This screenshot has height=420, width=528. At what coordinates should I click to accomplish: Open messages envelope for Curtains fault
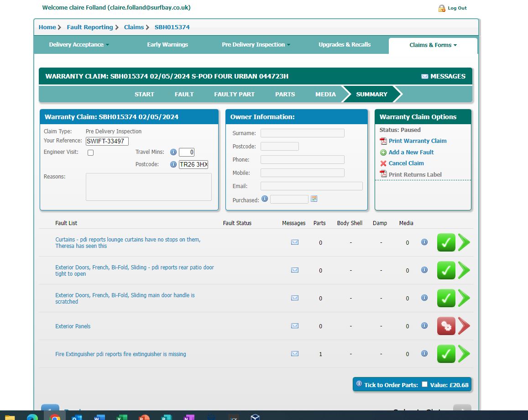295,242
